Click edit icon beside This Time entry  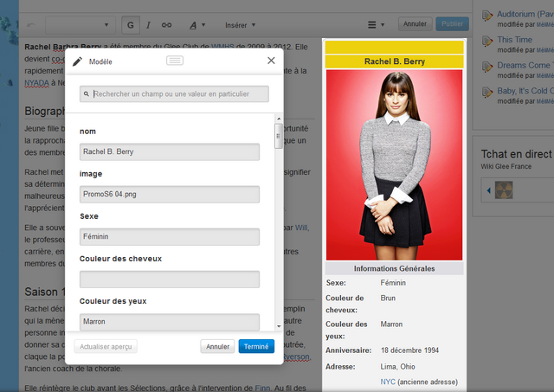(487, 42)
